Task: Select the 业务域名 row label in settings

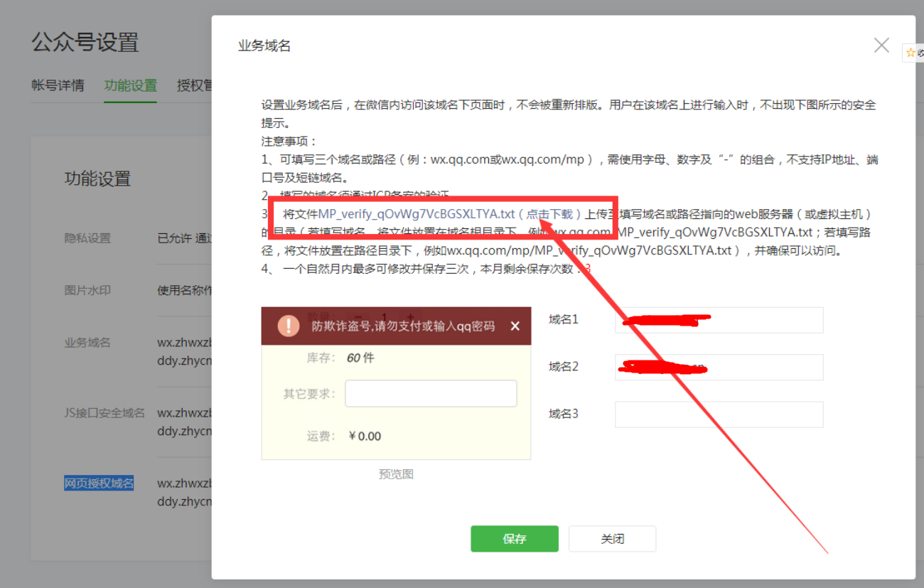Action: 87,343
